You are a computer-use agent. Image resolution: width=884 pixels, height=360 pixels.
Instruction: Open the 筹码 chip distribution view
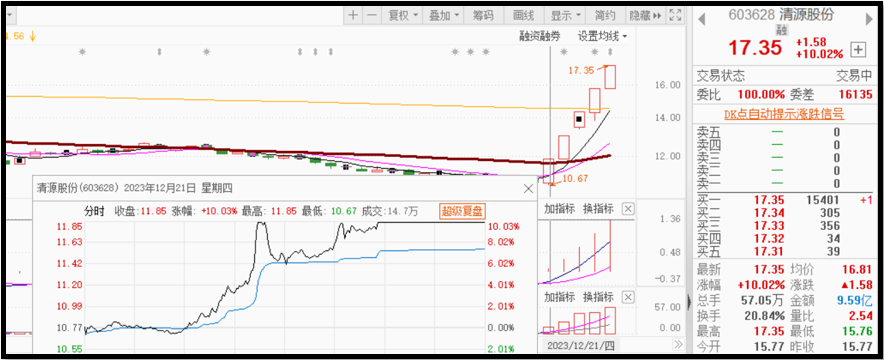[x=483, y=16]
